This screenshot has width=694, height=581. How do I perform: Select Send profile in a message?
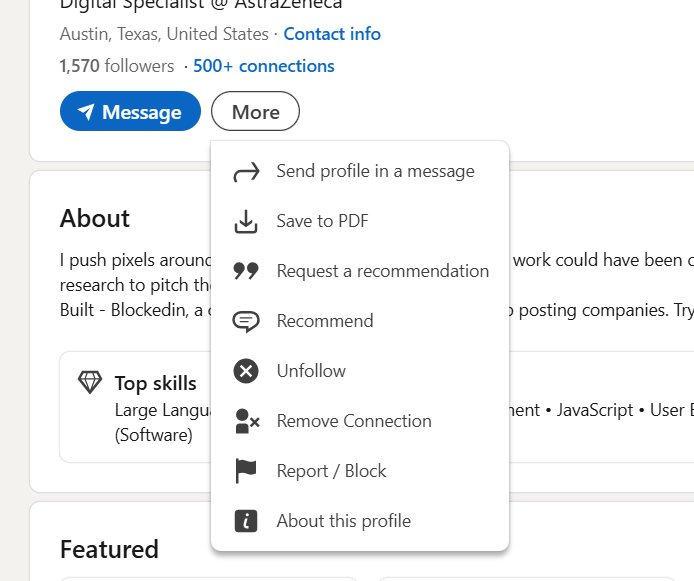click(x=375, y=171)
